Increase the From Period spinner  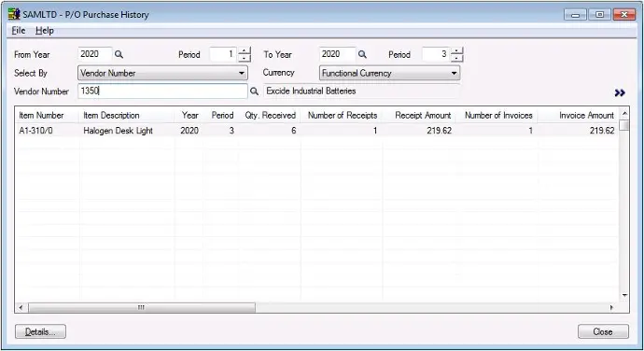[x=245, y=51]
